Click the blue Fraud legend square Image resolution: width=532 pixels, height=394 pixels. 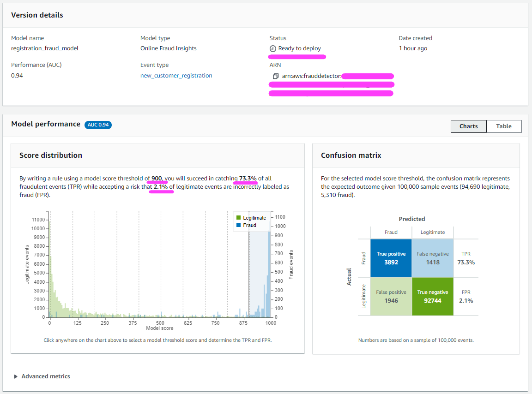coord(238,225)
